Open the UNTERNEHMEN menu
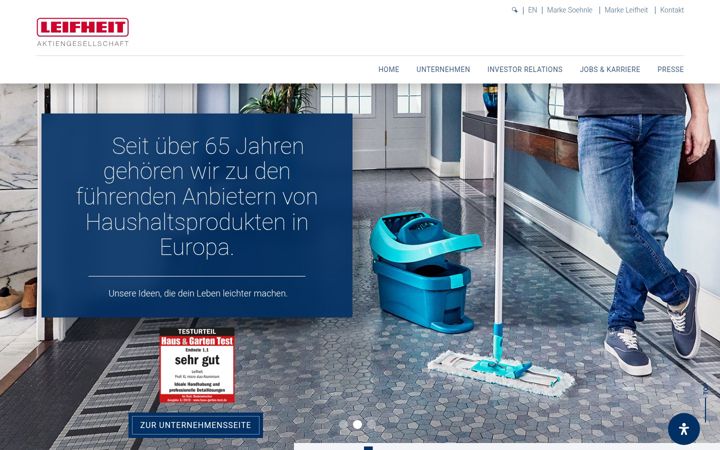Viewport: 720px width, 450px height. (x=443, y=69)
